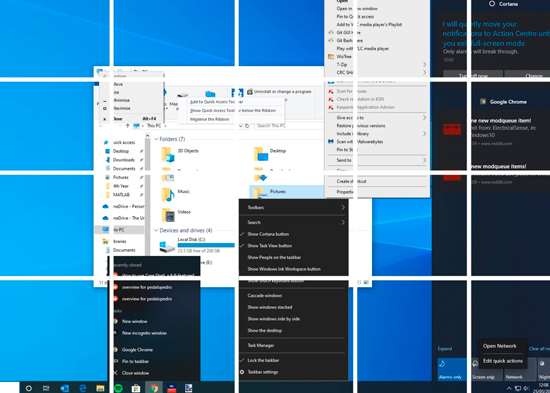Toggle the Alarms only quick action
550x393 pixels.
coord(452,369)
